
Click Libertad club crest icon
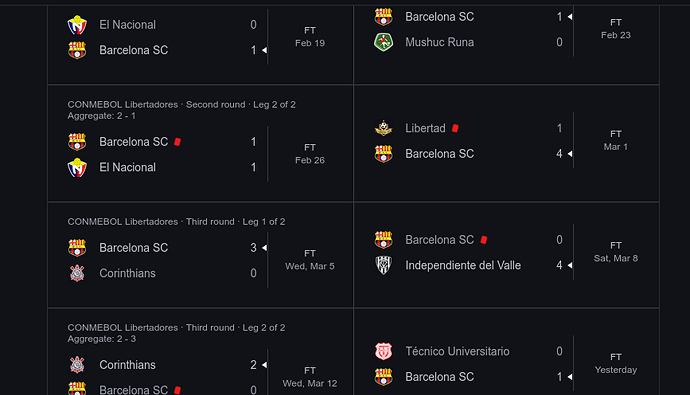383,128
